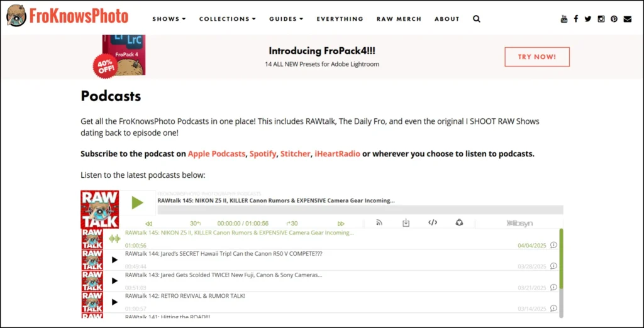Open the Twitter profile icon
644x328 pixels.
[588, 19]
